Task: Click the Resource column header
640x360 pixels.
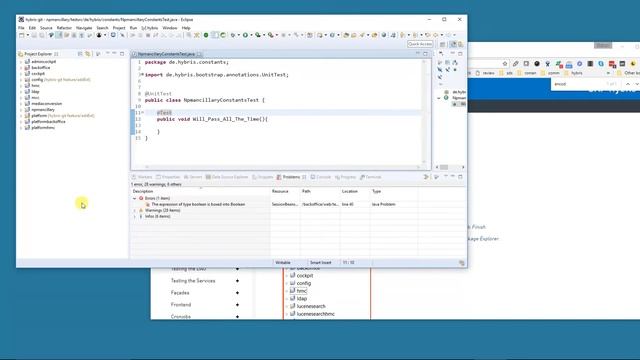Action: pos(285,191)
